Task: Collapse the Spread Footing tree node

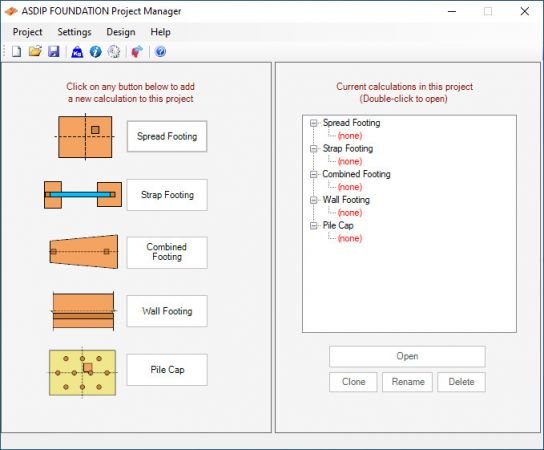Action: tap(314, 123)
